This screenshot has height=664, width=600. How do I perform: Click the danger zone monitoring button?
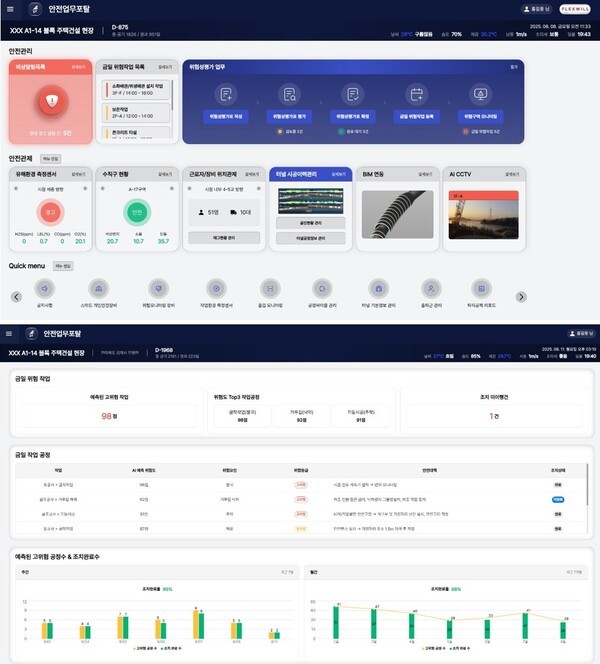click(x=481, y=116)
